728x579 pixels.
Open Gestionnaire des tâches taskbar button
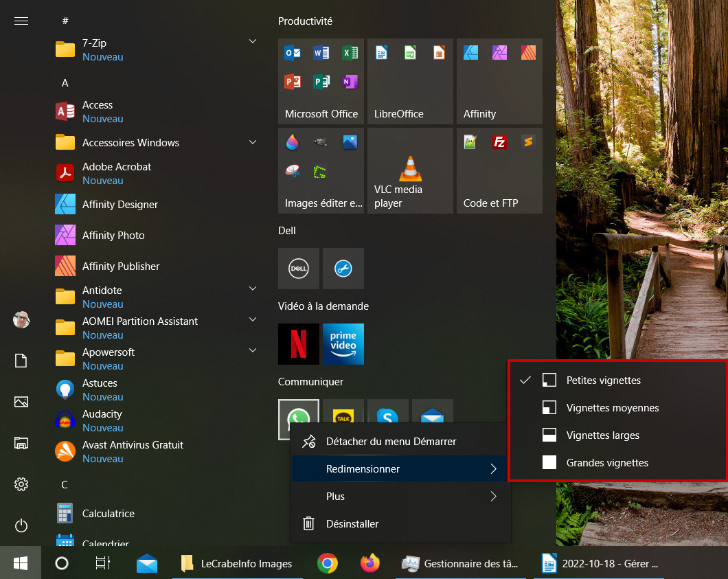pos(461,564)
